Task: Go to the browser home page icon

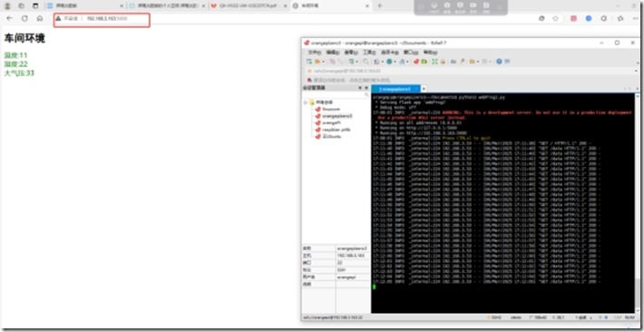Action: (40, 18)
